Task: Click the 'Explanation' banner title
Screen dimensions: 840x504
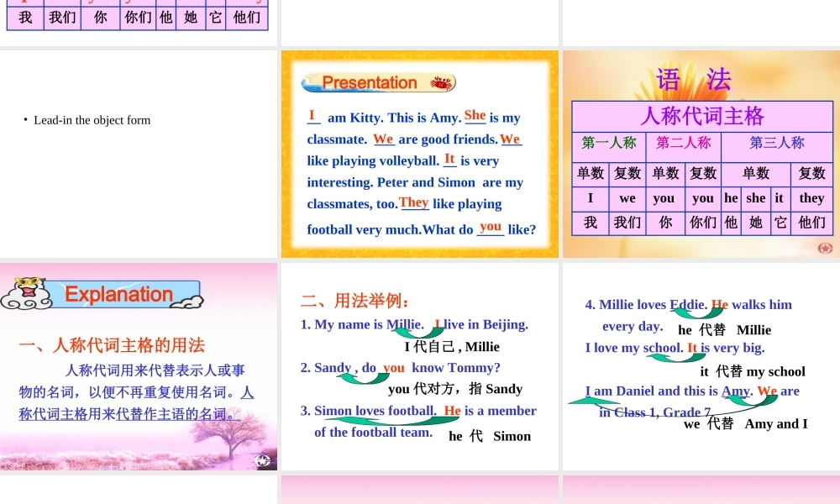Action: point(119,294)
